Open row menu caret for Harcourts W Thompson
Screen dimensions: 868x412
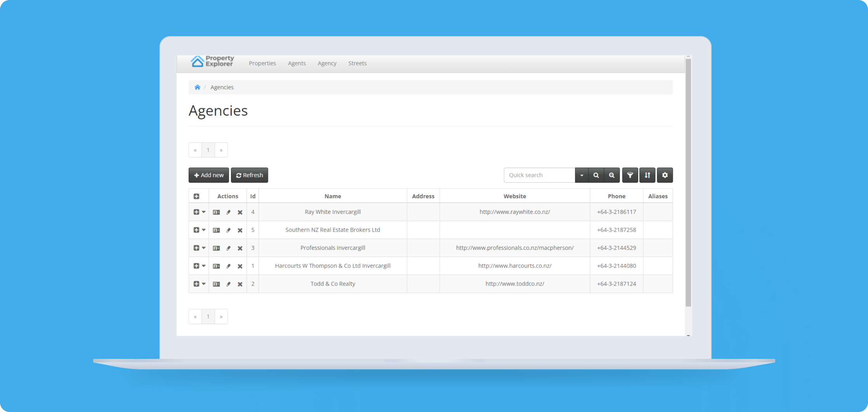click(x=203, y=266)
